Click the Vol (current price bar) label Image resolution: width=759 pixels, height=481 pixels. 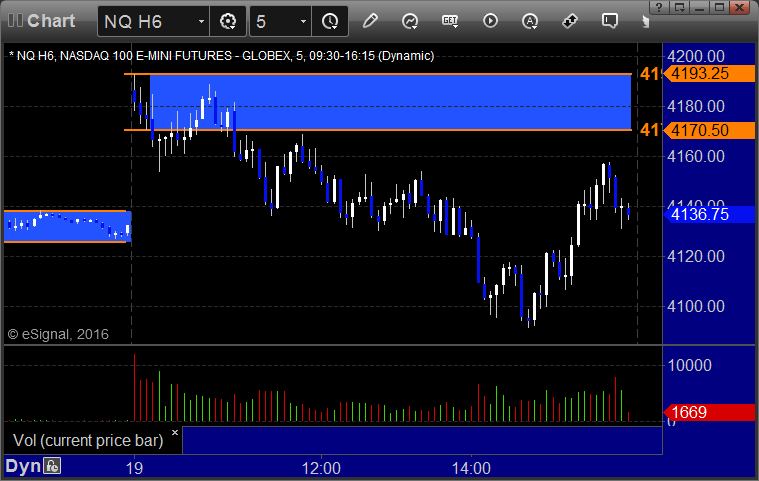pos(88,440)
